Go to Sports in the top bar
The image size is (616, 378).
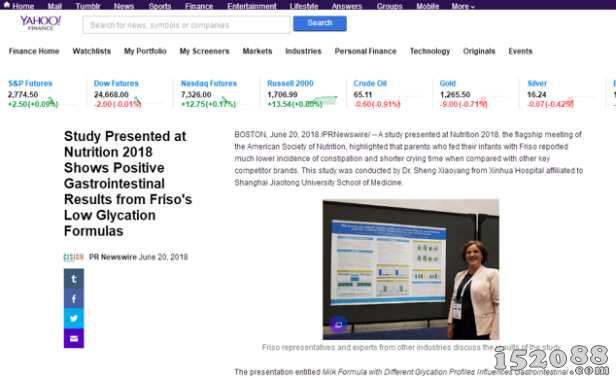click(x=160, y=6)
